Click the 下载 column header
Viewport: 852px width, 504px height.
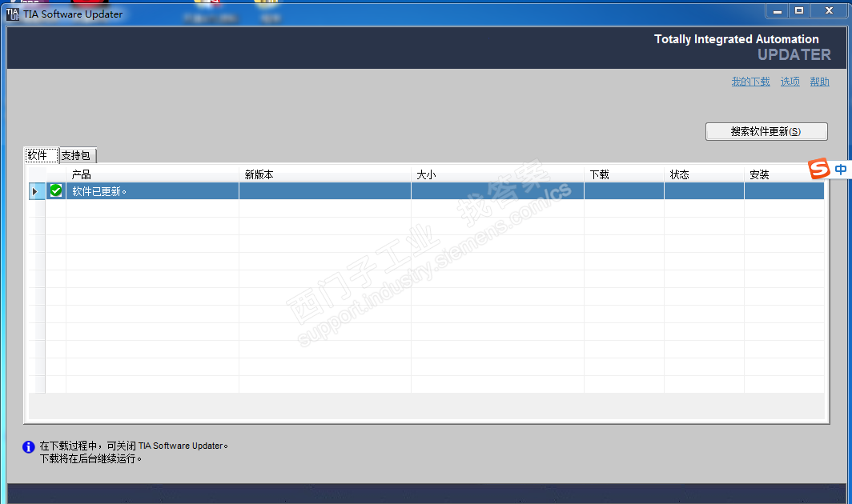click(x=624, y=174)
